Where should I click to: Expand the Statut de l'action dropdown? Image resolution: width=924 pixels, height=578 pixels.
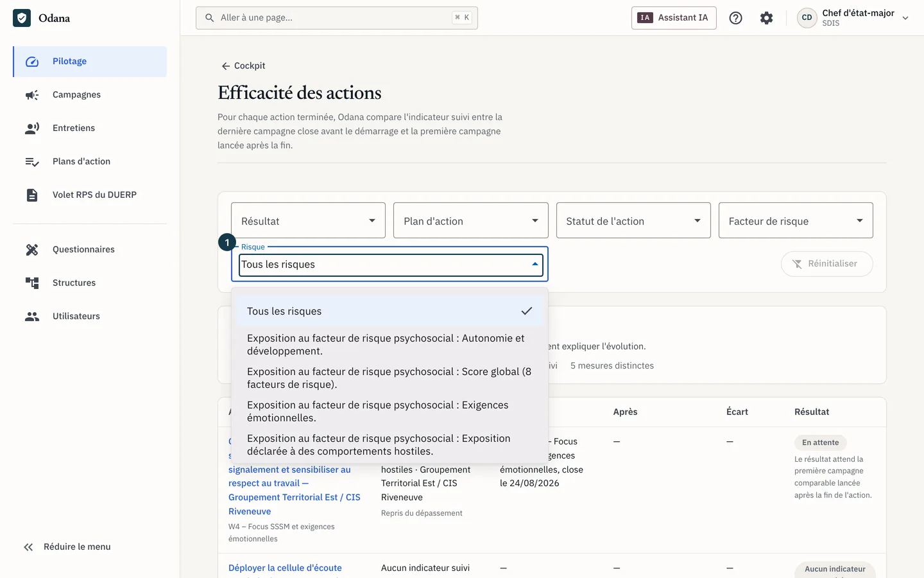click(x=633, y=220)
